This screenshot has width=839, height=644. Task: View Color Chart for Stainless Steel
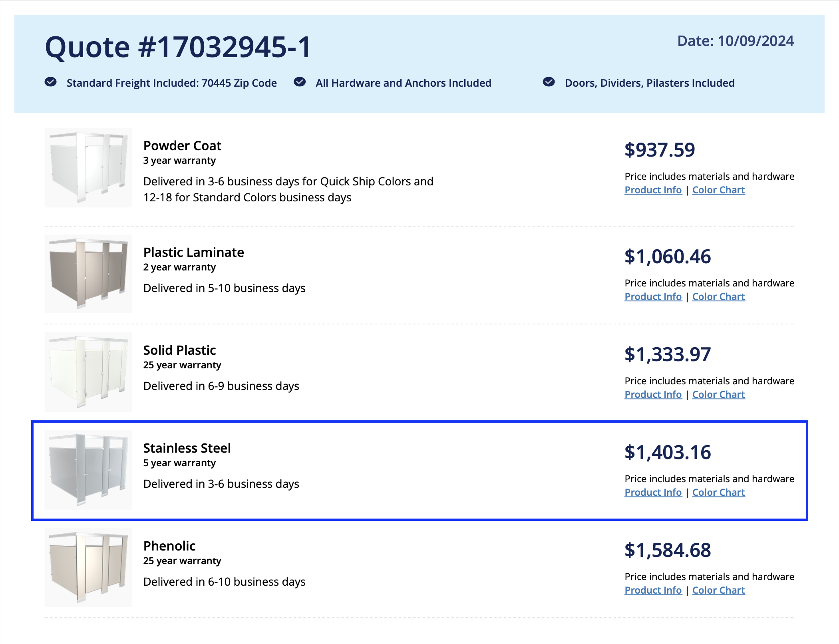point(718,493)
